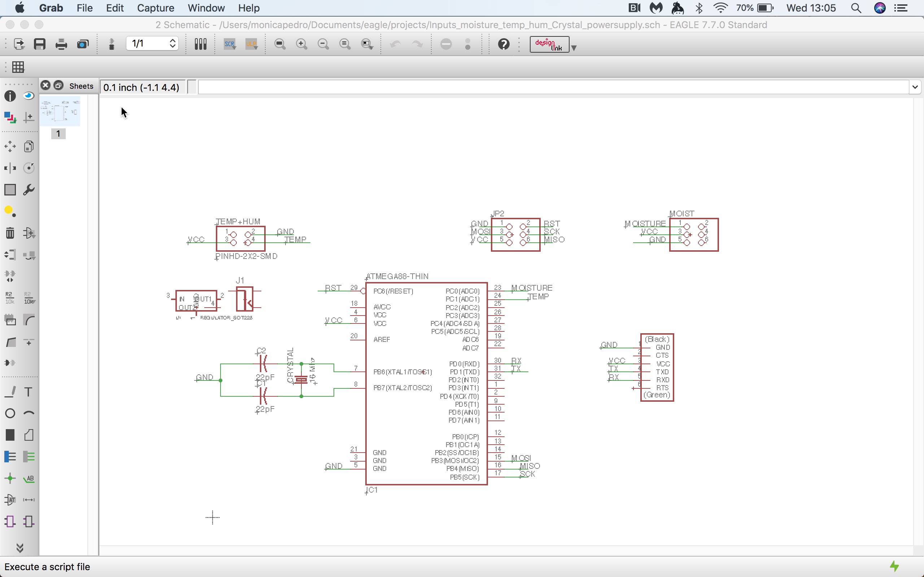Image resolution: width=924 pixels, height=577 pixels.
Task: Click the Zoom in magnifier icon
Action: tap(302, 44)
